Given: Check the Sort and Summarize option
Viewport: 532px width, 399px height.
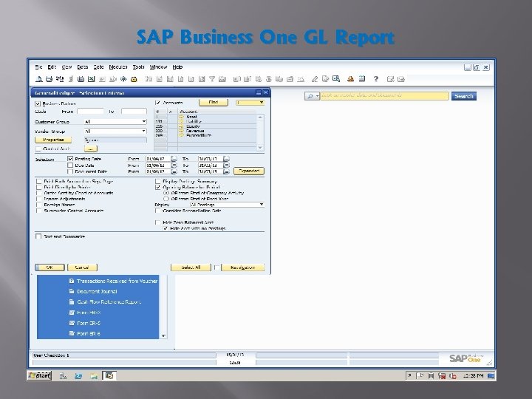Looking at the screenshot, I should point(38,236).
